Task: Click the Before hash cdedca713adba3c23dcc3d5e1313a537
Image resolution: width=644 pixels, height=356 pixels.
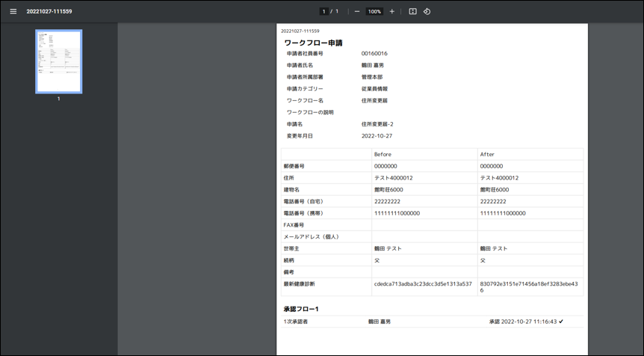Action: tap(423, 284)
